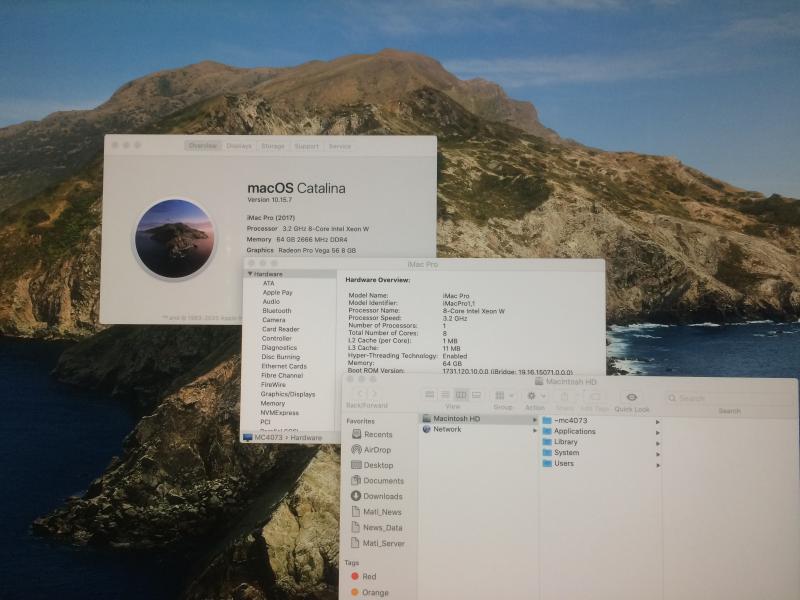Select Fibre Channel in System Information sidebar
The image size is (800, 600).
(282, 375)
